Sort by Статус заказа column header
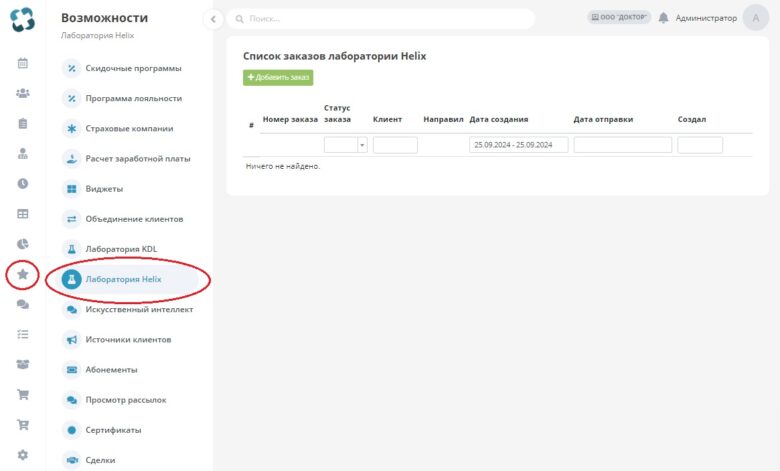 [337, 113]
